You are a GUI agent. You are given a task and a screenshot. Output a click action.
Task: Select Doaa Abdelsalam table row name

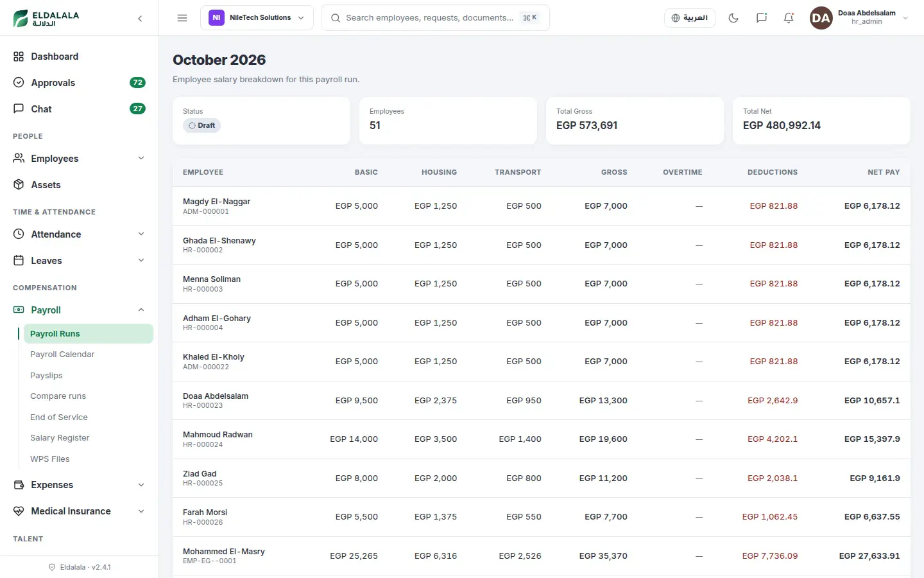[x=216, y=396]
